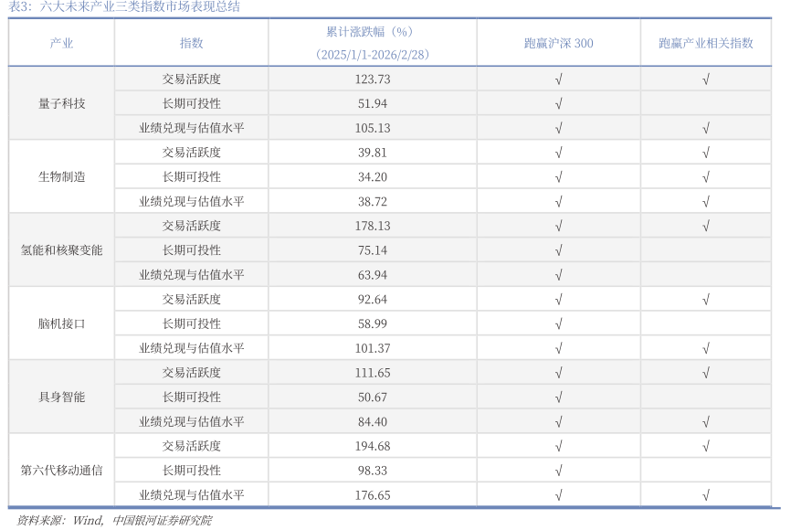Select the 生物制造 industry cell
Image resolution: width=812 pixels, height=530 pixels.
click(x=61, y=176)
